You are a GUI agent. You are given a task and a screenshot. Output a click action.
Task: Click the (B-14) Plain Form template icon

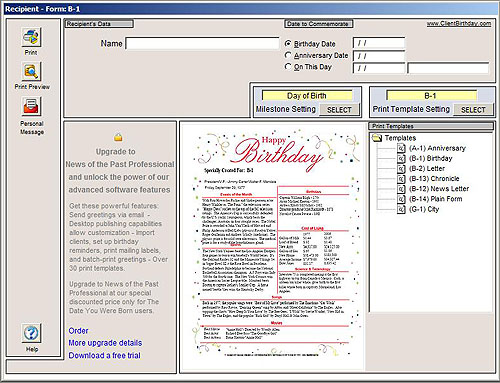tap(401, 199)
